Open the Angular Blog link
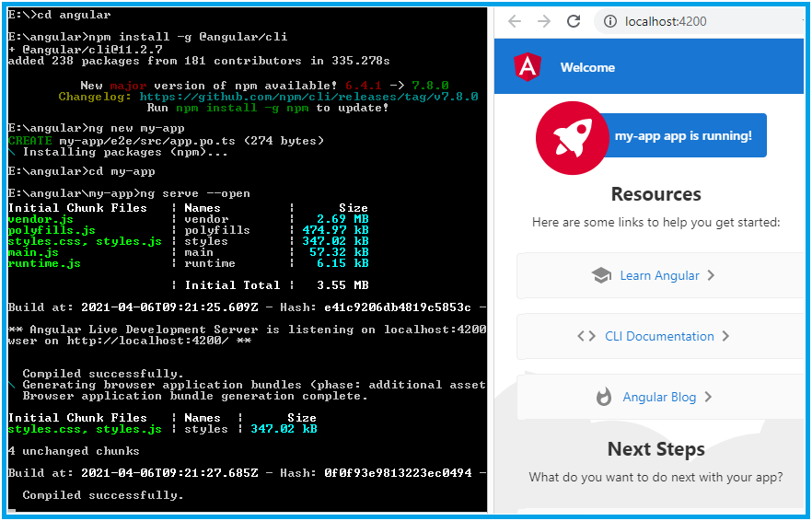 (659, 398)
